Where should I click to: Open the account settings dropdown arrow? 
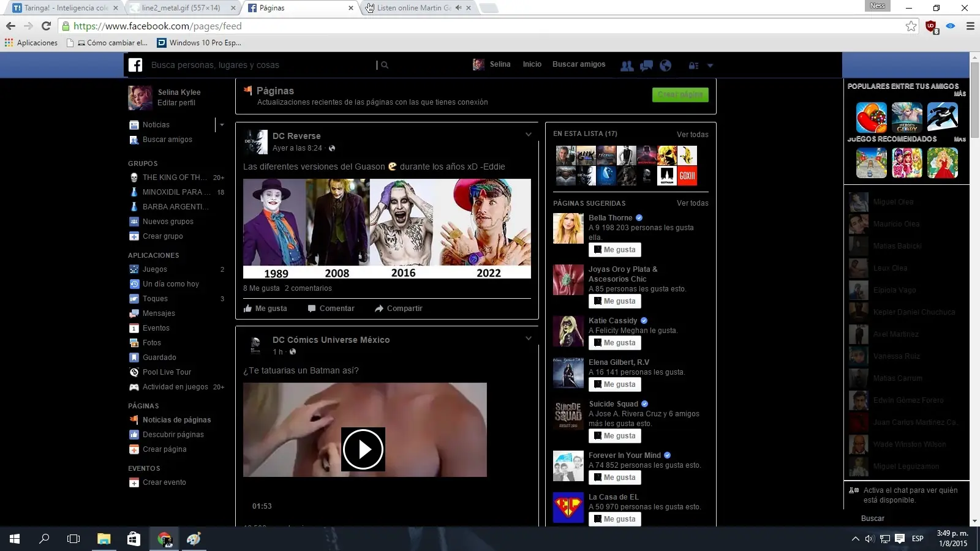pos(710,66)
